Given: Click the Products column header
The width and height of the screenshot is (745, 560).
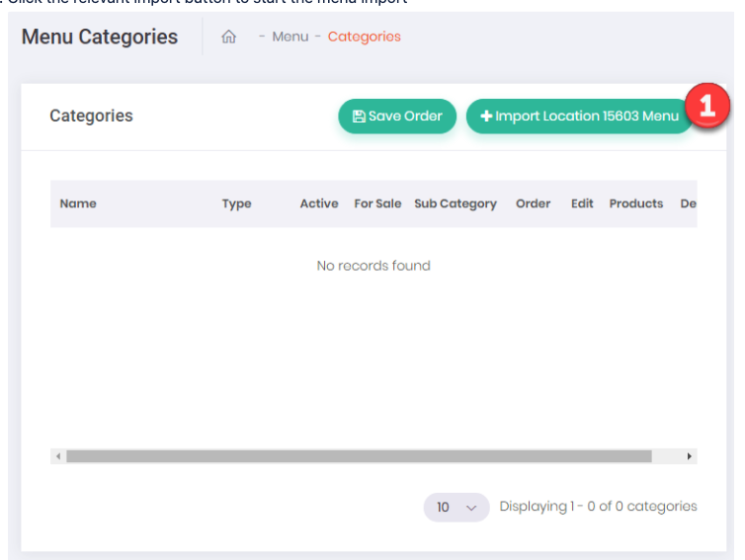Looking at the screenshot, I should (x=635, y=203).
